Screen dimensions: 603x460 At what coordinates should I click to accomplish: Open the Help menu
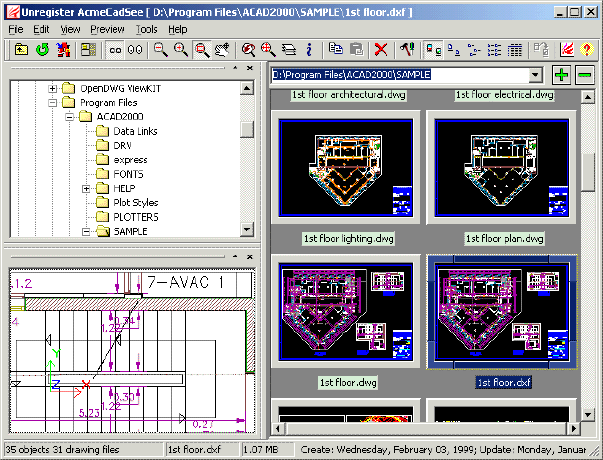178,29
